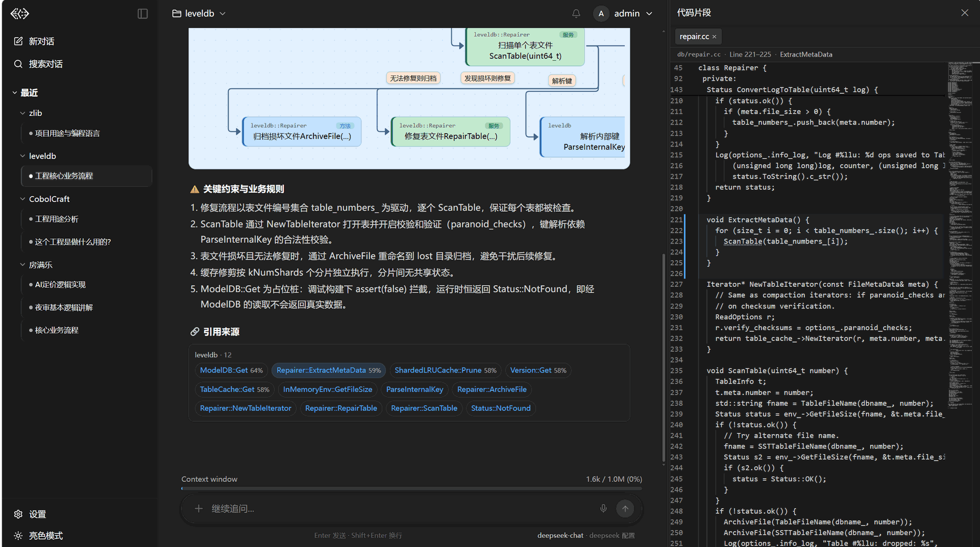This screenshot has height=547, width=980.
Task: Open the leveldb project dropdown
Action: (x=199, y=13)
